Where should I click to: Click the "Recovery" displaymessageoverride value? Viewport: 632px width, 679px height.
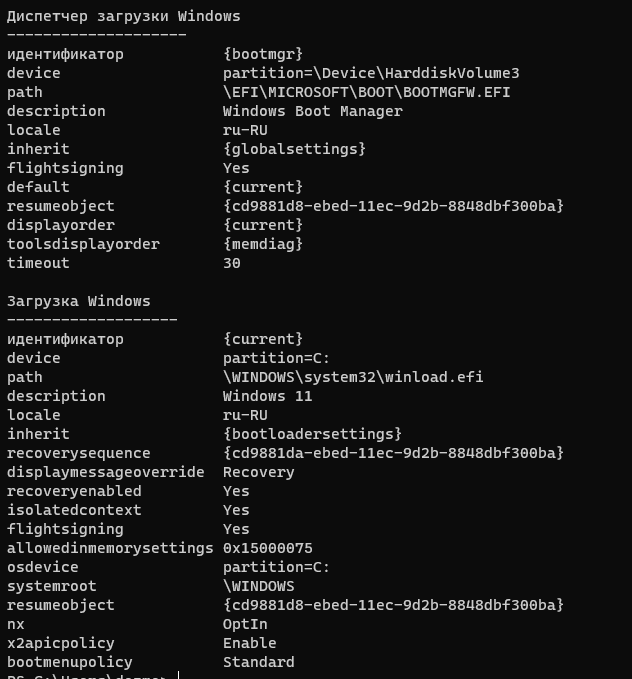pyautogui.click(x=258, y=472)
